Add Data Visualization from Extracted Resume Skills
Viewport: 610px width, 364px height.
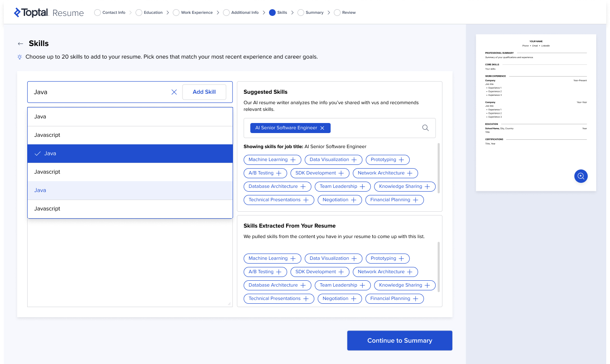[333, 259]
